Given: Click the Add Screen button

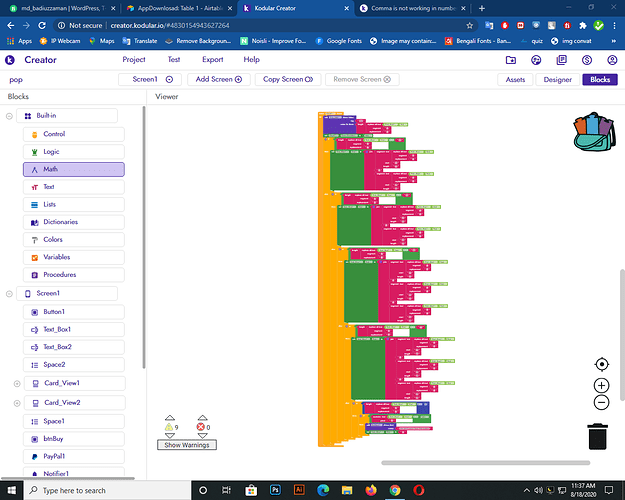Looking at the screenshot, I should point(218,79).
